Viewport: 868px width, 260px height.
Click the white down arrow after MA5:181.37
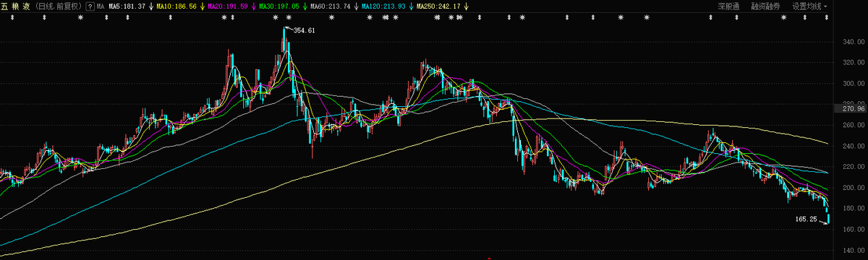click(151, 6)
